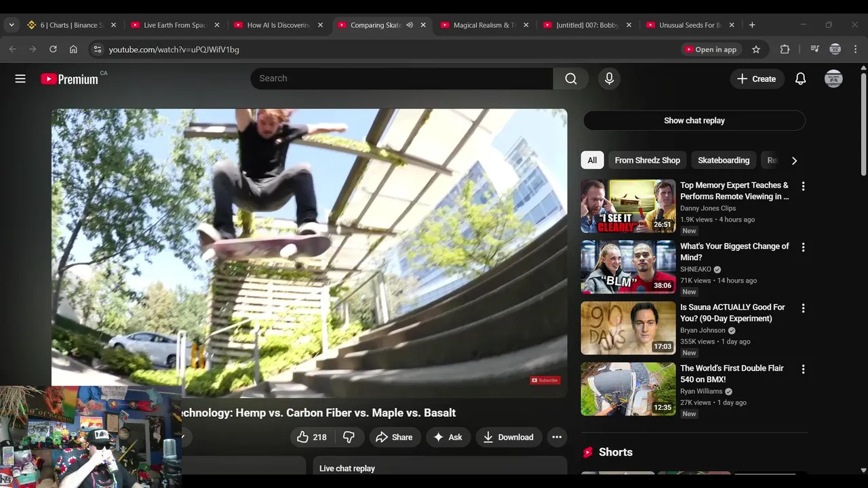Close the Unusual Seeds tab
The width and height of the screenshot is (868, 488).
click(732, 25)
